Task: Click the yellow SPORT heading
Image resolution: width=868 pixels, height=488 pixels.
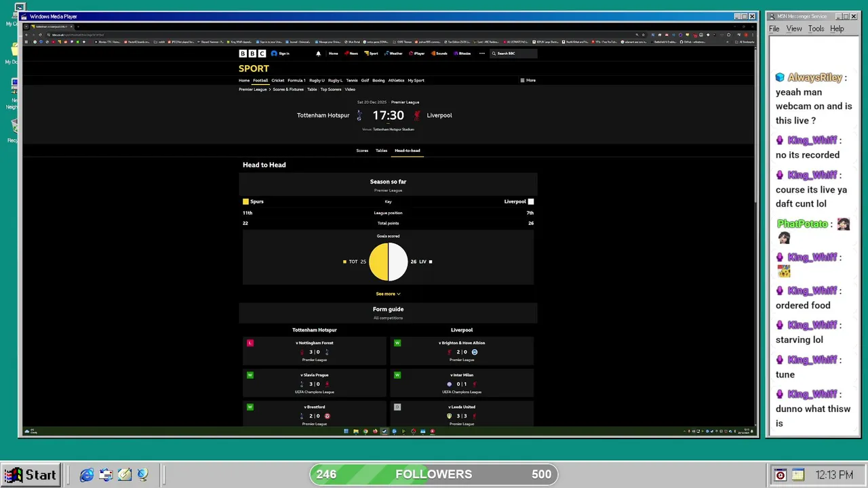Action: click(x=254, y=68)
